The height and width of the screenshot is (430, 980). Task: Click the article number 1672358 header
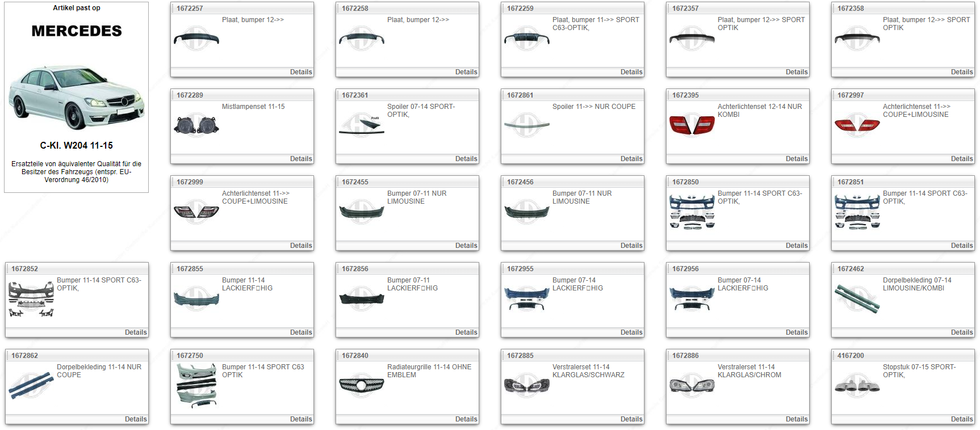click(851, 9)
